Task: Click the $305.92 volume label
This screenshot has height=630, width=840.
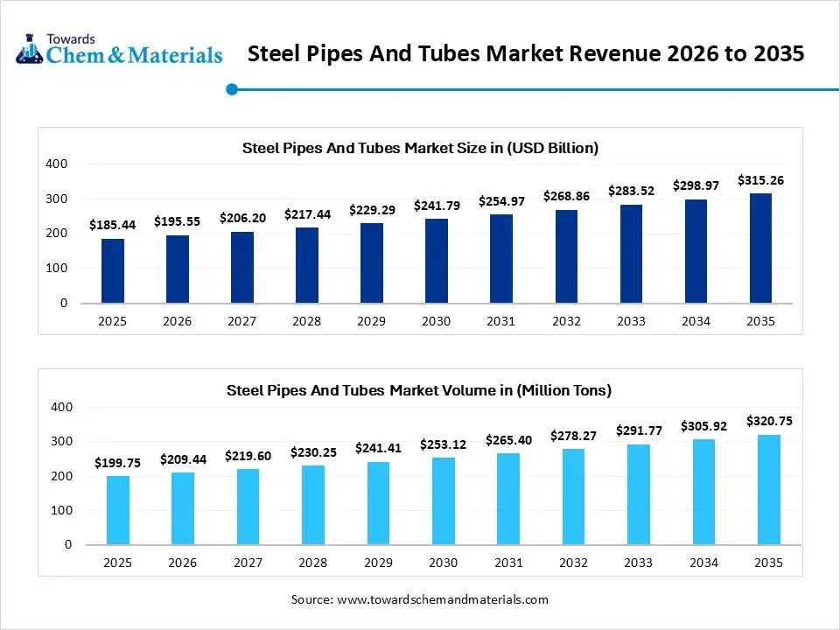Action: click(x=703, y=426)
